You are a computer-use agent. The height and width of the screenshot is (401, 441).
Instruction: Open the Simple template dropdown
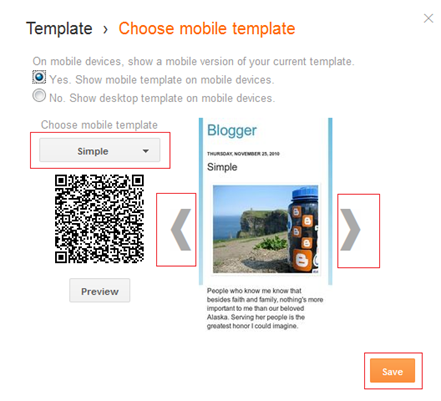(100, 151)
